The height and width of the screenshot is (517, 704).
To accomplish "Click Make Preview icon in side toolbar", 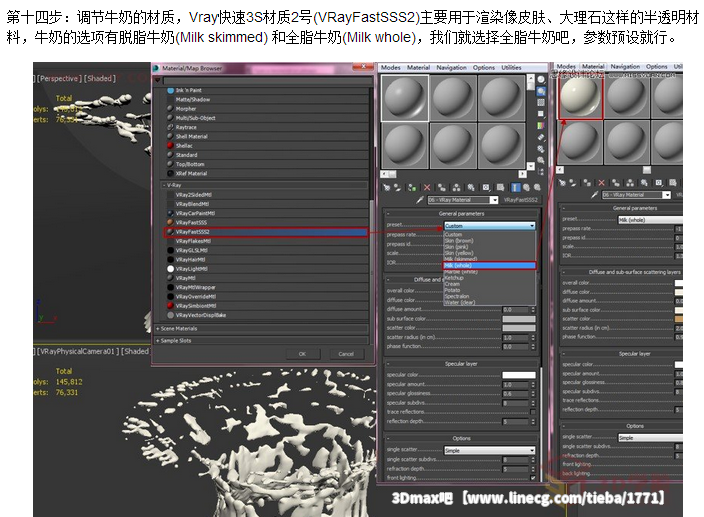I will pyautogui.click(x=541, y=137).
